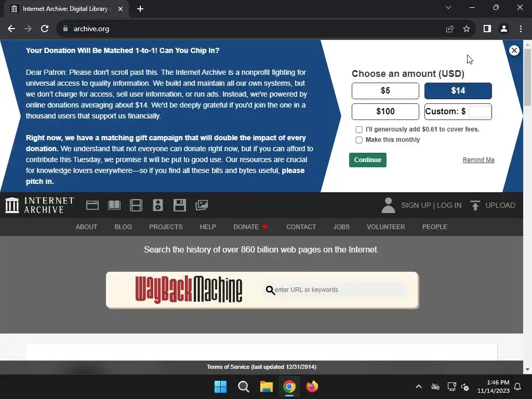The height and width of the screenshot is (399, 532).
Task: Select the $14 donation amount
Action: tap(458, 90)
